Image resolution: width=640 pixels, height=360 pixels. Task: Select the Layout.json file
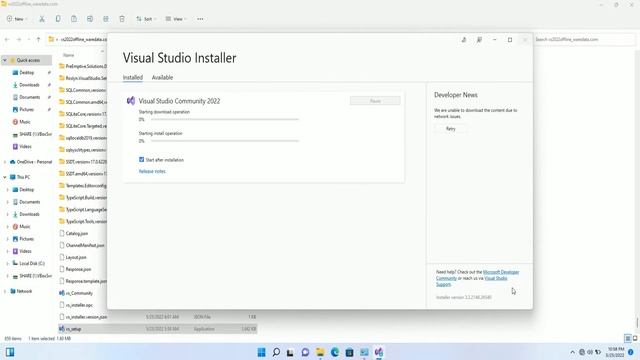point(76,257)
